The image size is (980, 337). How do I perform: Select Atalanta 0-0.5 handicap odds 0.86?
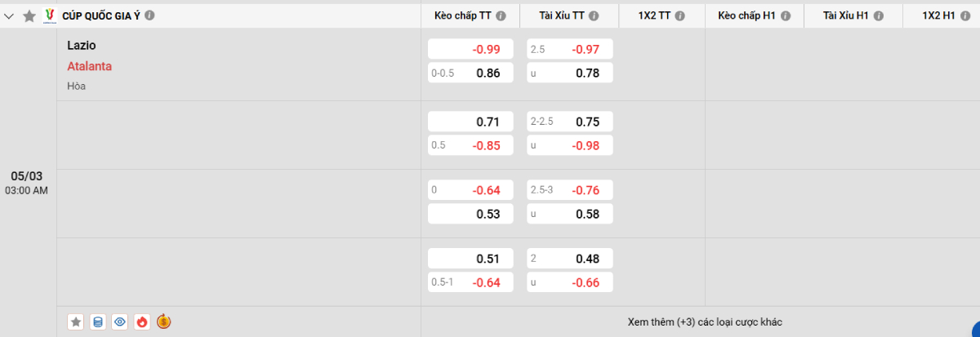471,73
